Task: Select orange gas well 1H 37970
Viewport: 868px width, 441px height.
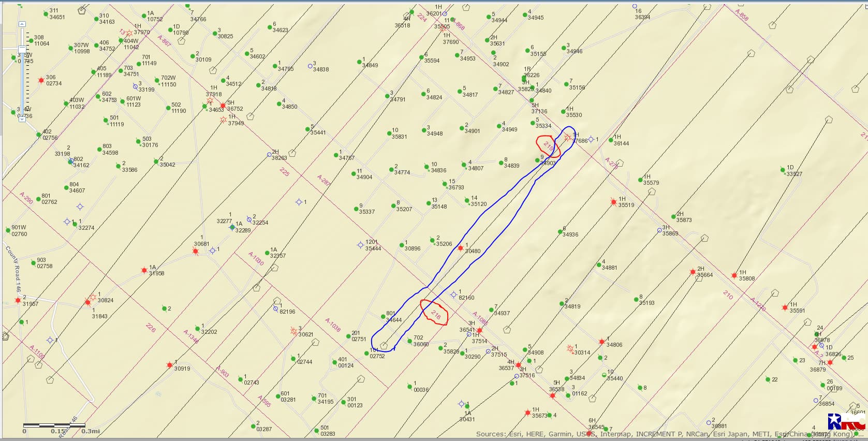Action: click(x=129, y=34)
